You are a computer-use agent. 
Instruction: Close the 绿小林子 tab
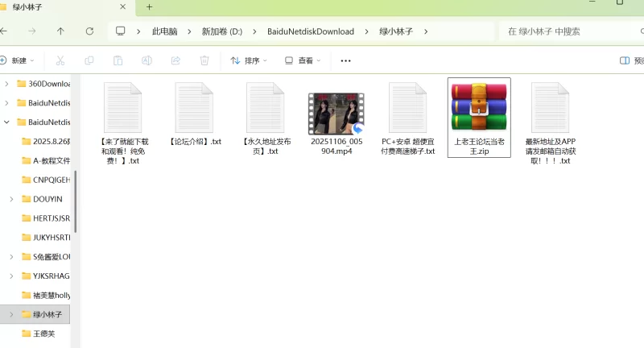[123, 7]
